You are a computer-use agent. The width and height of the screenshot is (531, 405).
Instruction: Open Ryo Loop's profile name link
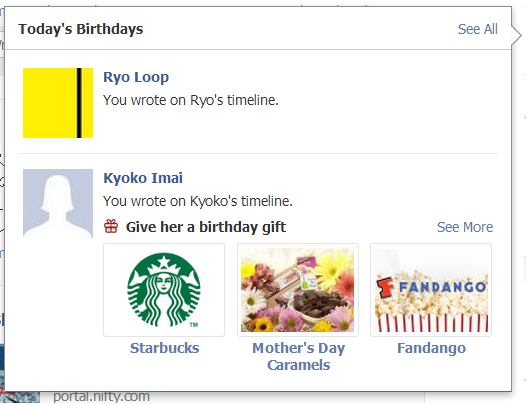(136, 77)
